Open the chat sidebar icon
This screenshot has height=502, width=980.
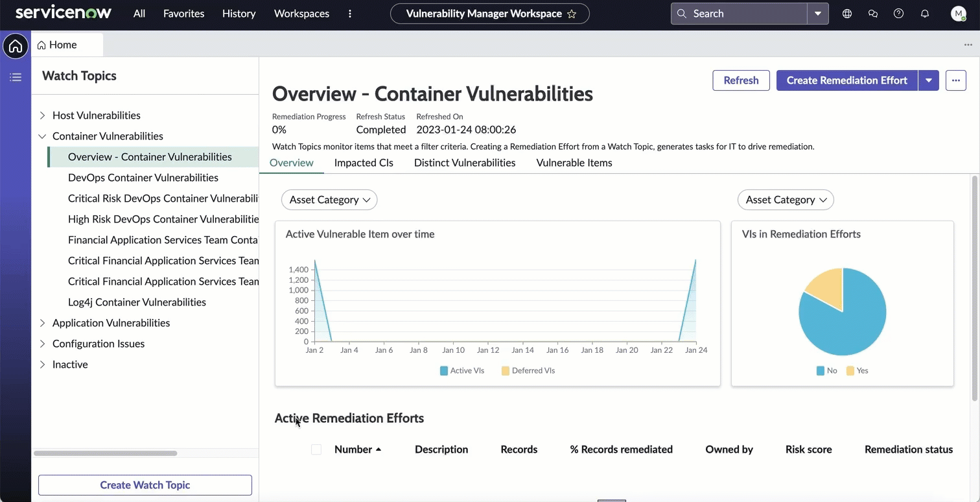click(873, 14)
